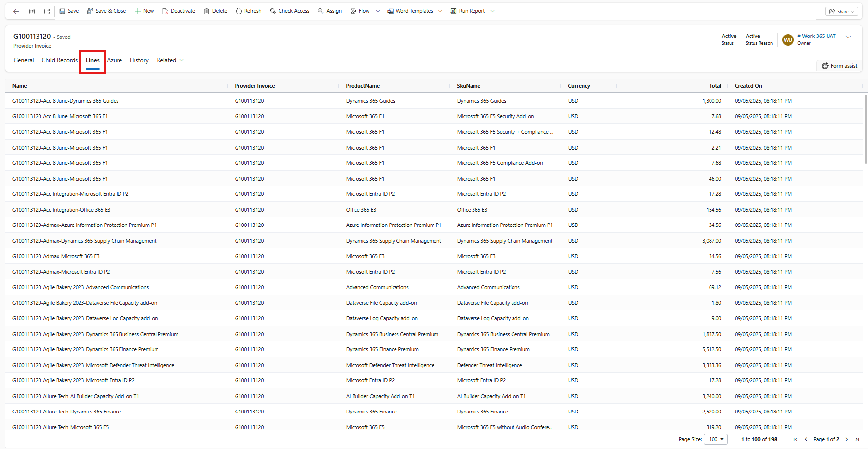Click the total value 5,512.50
Screen dimensions: 868x449
click(x=711, y=349)
